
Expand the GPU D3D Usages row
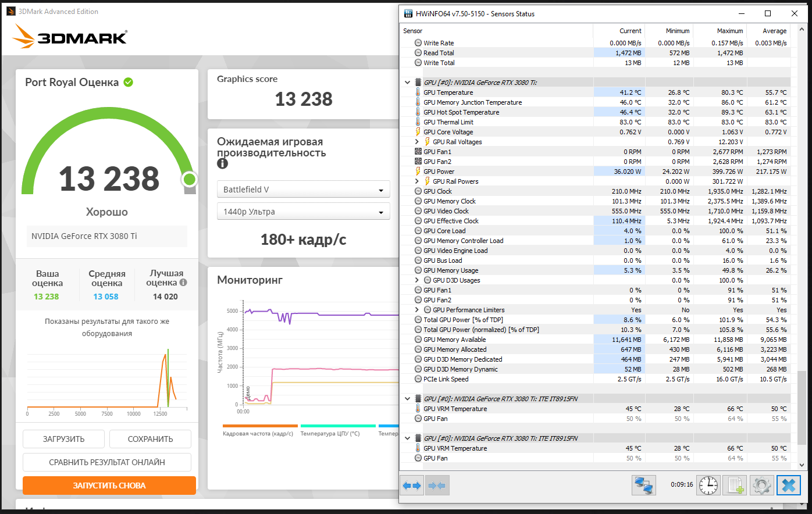click(x=417, y=280)
